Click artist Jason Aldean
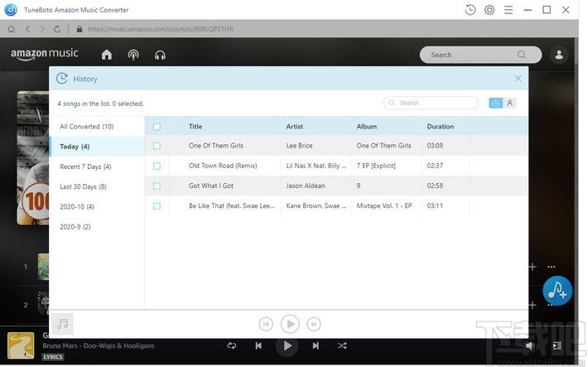Viewport: 588px width, 367px height. 306,186
